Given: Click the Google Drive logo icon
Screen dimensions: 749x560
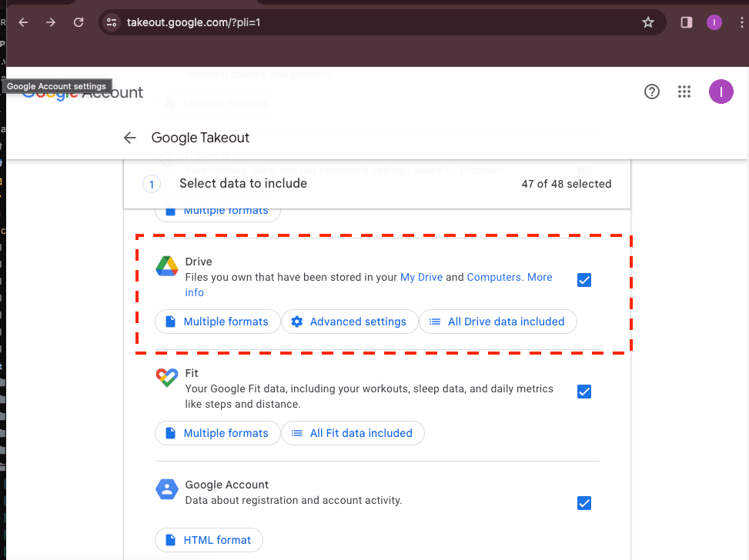Looking at the screenshot, I should 167,266.
